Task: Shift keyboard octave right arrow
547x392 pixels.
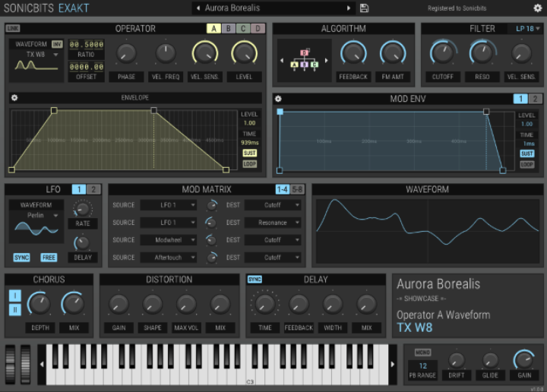Action: 393,365
